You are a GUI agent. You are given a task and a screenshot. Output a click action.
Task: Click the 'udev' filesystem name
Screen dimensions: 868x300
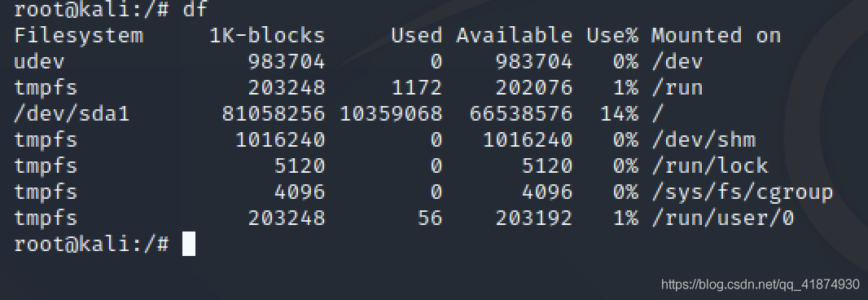pyautogui.click(x=39, y=62)
